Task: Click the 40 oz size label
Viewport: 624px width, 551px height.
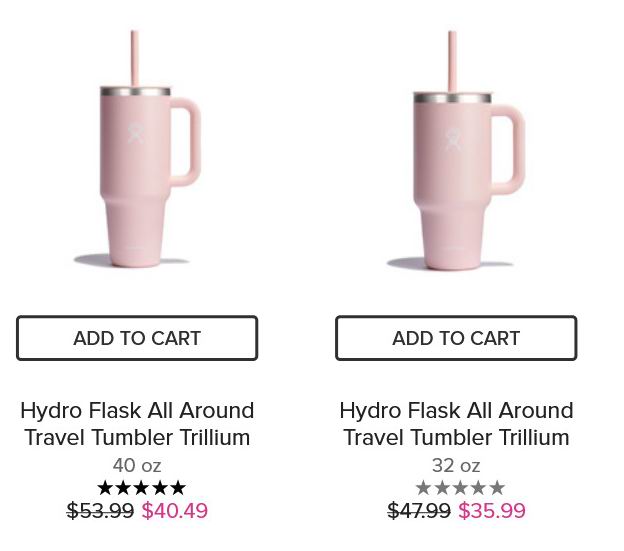Action: coord(137,465)
